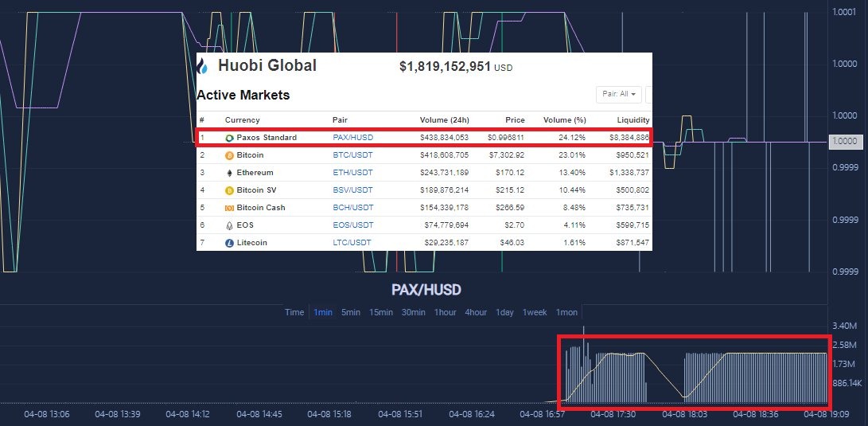Select the 1min chart interval
This screenshot has height=426, width=868.
tap(323, 312)
